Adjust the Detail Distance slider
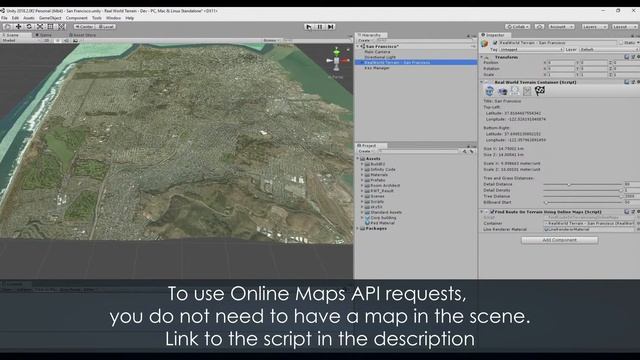 pos(582,184)
